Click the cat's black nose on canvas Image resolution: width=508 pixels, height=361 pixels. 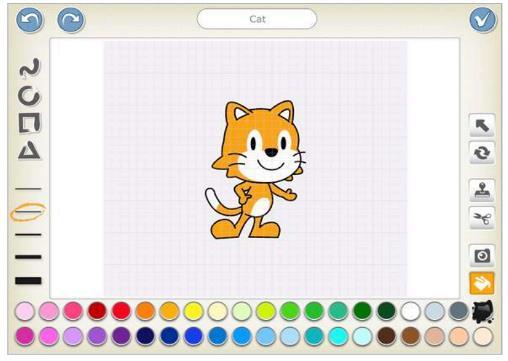[271, 153]
